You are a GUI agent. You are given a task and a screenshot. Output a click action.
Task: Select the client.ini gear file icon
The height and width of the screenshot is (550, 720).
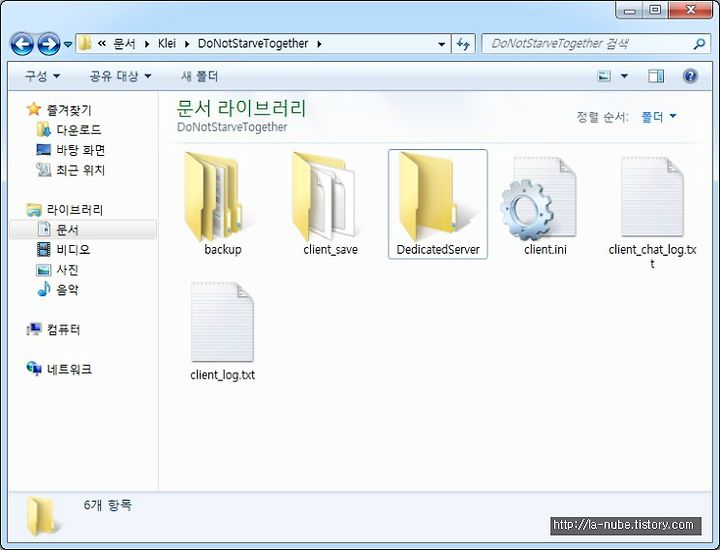538,198
